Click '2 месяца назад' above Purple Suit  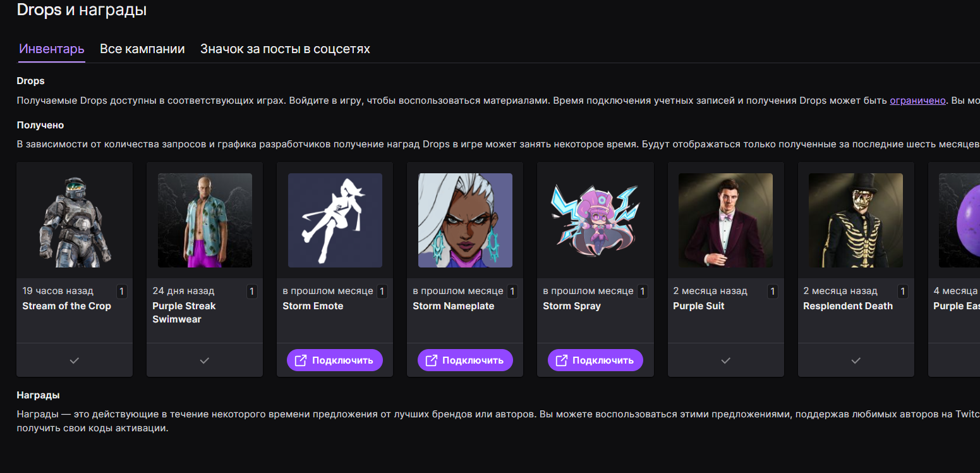pos(710,291)
